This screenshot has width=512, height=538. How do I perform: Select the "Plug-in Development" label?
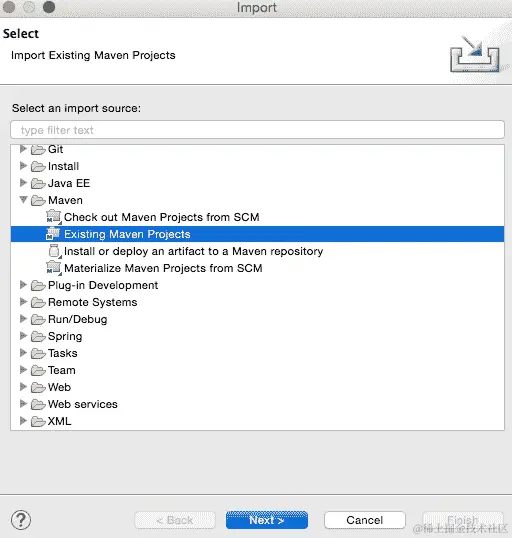click(x=103, y=285)
